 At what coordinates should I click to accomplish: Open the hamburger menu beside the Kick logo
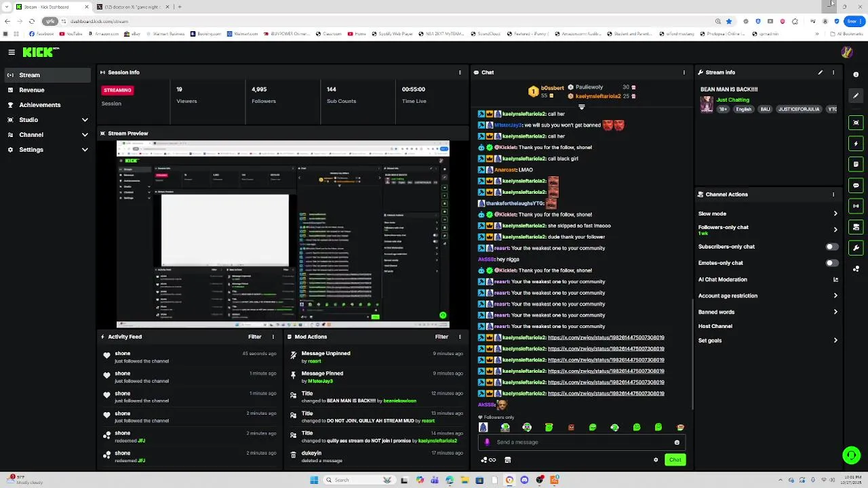tap(12, 52)
